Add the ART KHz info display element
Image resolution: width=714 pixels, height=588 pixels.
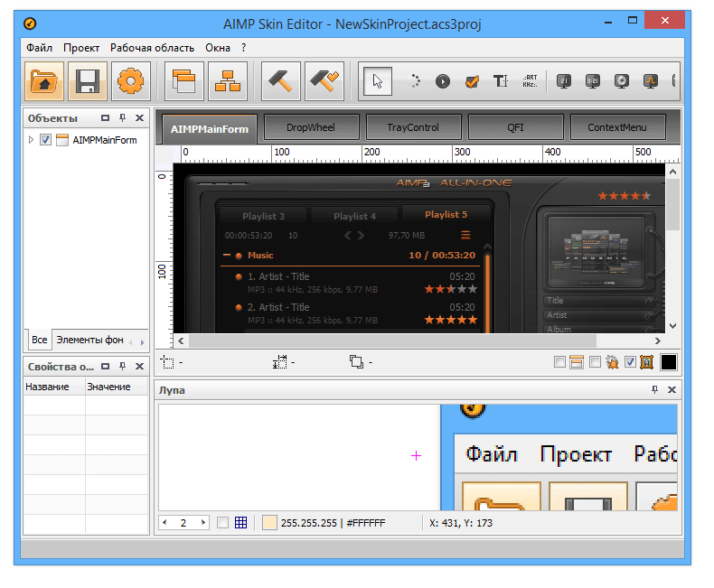530,81
